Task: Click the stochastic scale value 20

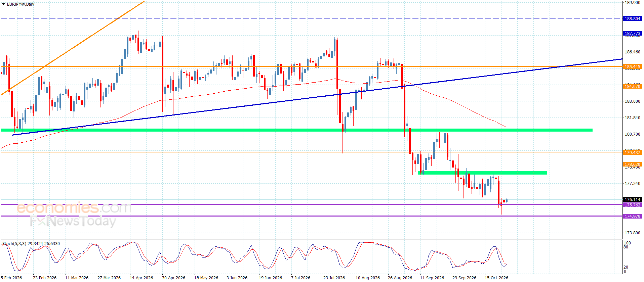Action: click(626, 267)
